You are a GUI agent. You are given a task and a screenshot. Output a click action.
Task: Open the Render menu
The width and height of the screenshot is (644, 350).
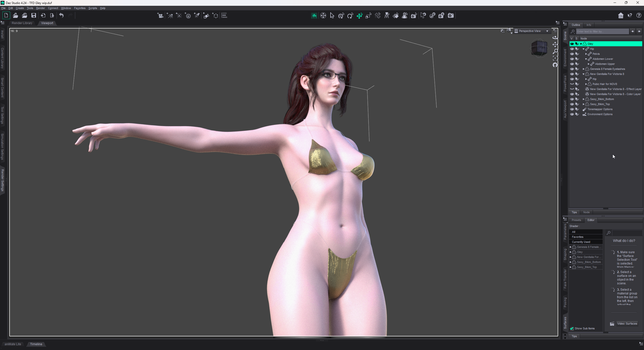click(41, 8)
